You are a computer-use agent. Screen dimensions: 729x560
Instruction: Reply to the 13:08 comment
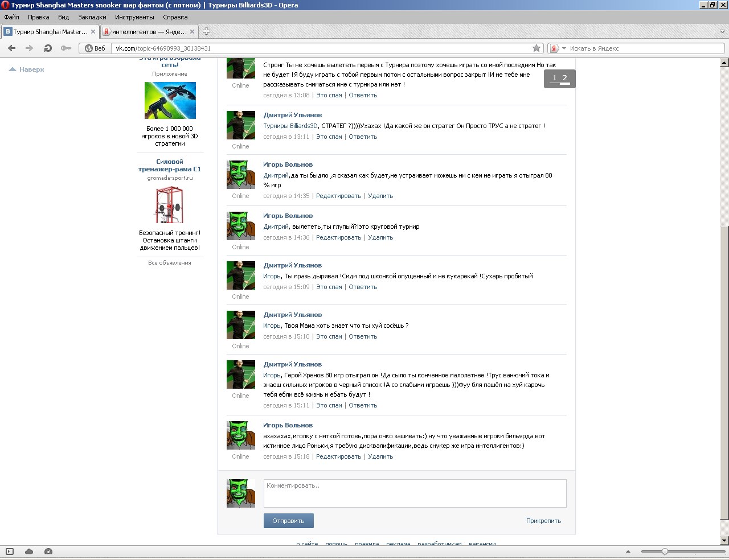click(363, 95)
